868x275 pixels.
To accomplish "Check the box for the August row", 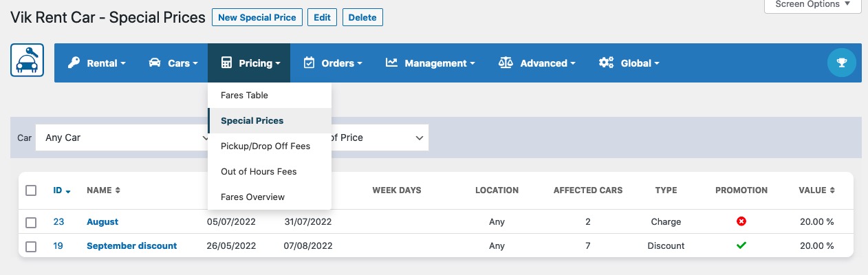I will [31, 222].
